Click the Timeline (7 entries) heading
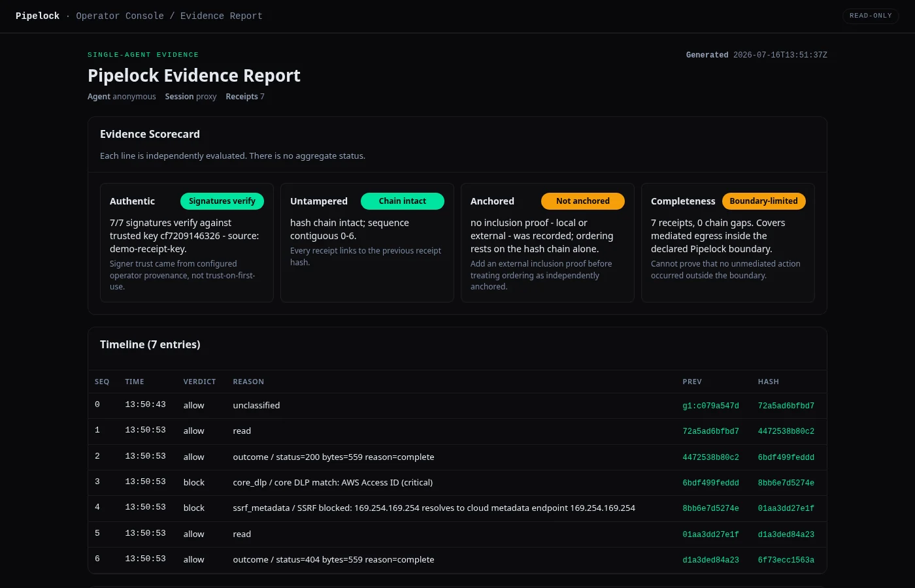The width and height of the screenshot is (915, 588). pyautogui.click(x=150, y=344)
